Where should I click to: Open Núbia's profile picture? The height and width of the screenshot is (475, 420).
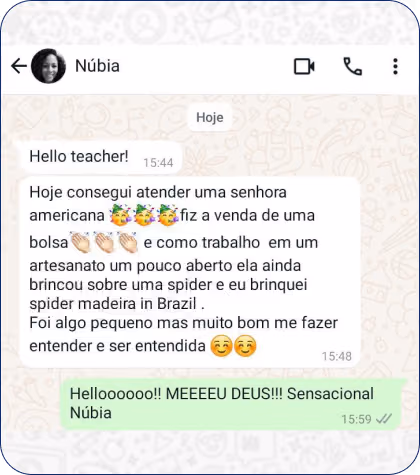48,66
